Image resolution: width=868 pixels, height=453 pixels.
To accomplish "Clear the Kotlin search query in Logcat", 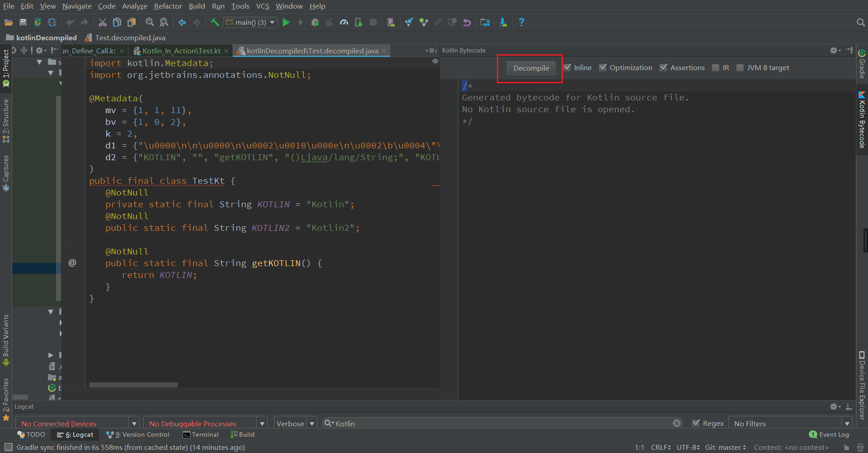I will pyautogui.click(x=677, y=423).
